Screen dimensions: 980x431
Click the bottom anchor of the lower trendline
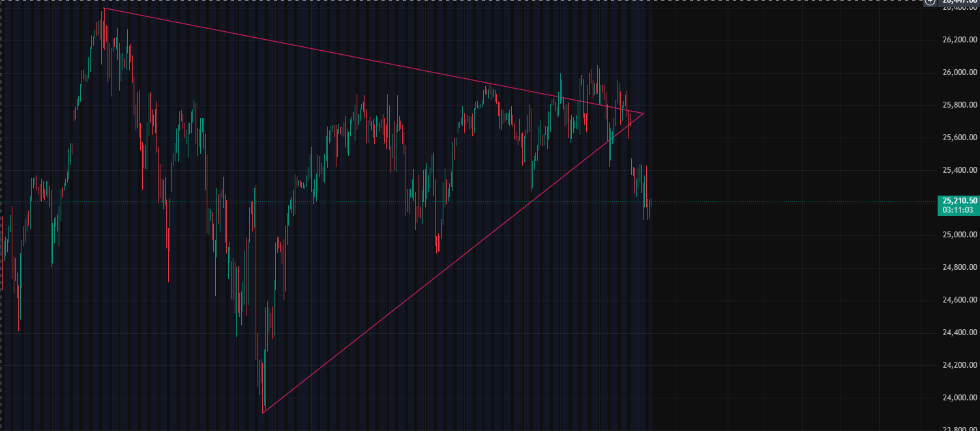coord(263,413)
